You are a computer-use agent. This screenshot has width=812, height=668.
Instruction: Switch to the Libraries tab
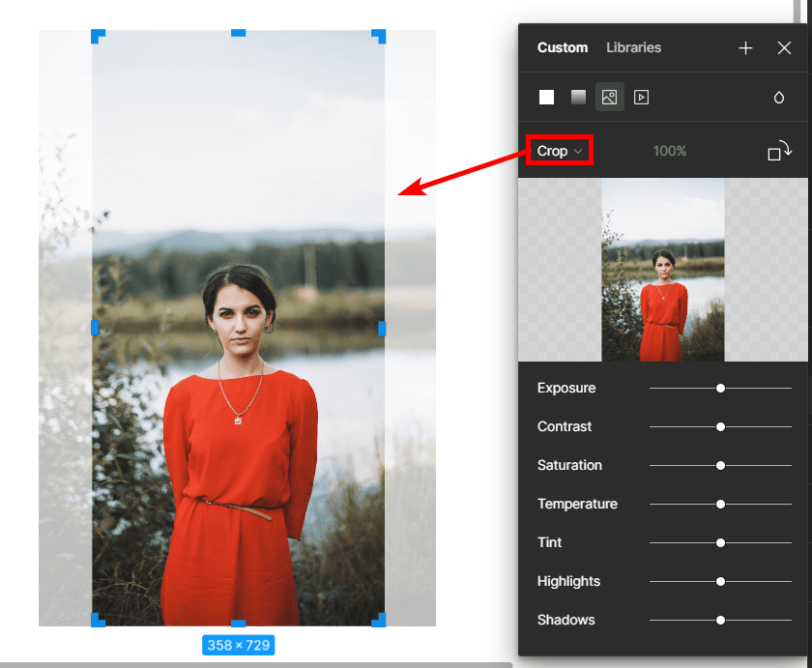point(633,47)
